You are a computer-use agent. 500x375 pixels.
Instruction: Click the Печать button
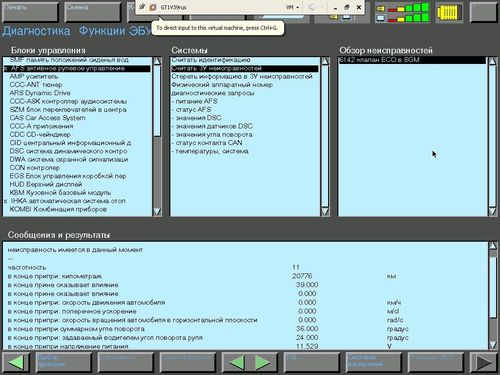click(x=30, y=12)
